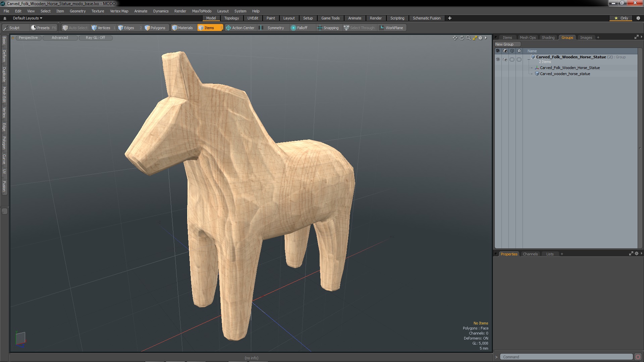Add a new tab next to Images
This screenshot has height=362, width=644.
pos(598,38)
